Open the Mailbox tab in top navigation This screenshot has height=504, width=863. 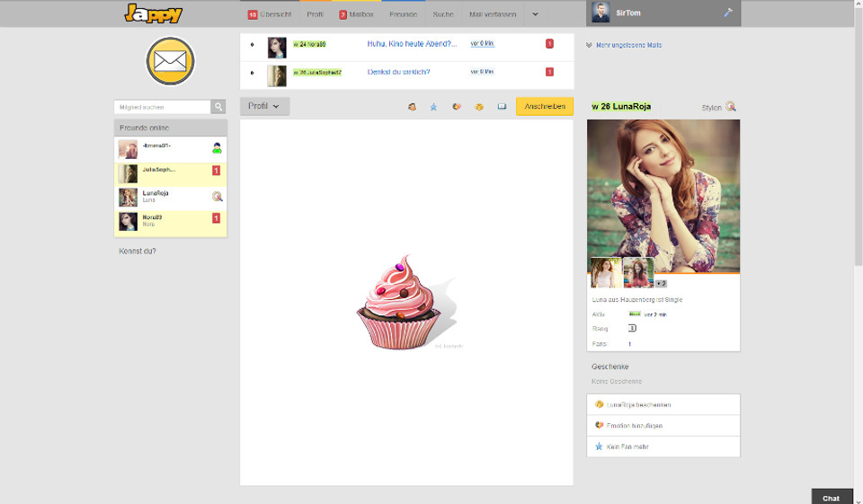point(355,14)
